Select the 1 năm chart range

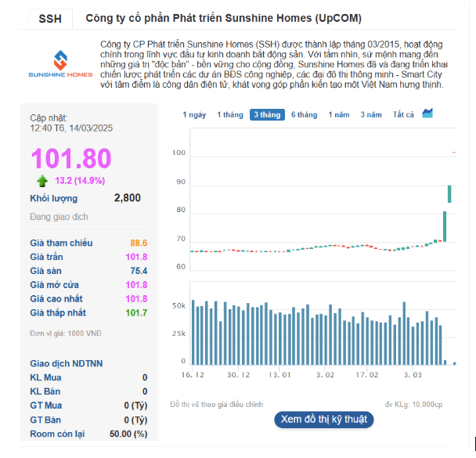pyautogui.click(x=339, y=115)
